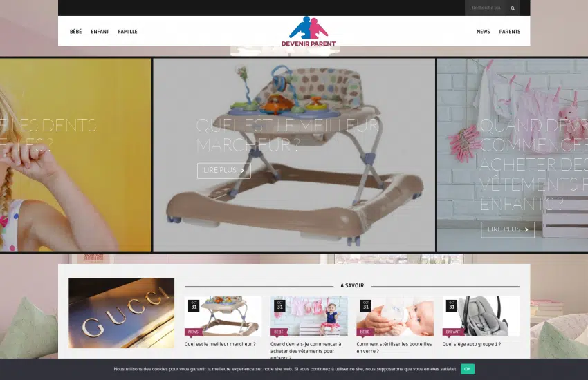Go to the Famille section

[127, 32]
